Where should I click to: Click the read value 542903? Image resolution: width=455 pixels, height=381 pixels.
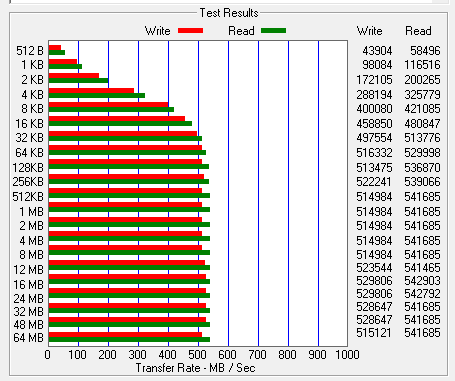click(422, 281)
